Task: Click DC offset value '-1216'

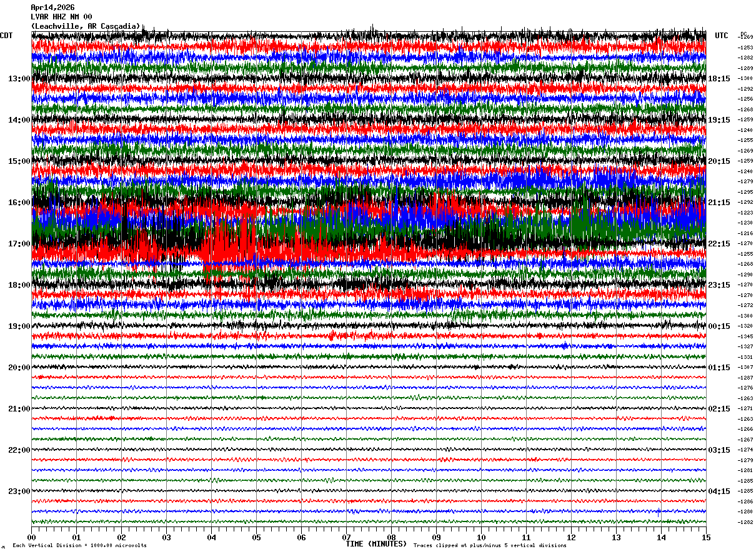Action: (x=745, y=233)
